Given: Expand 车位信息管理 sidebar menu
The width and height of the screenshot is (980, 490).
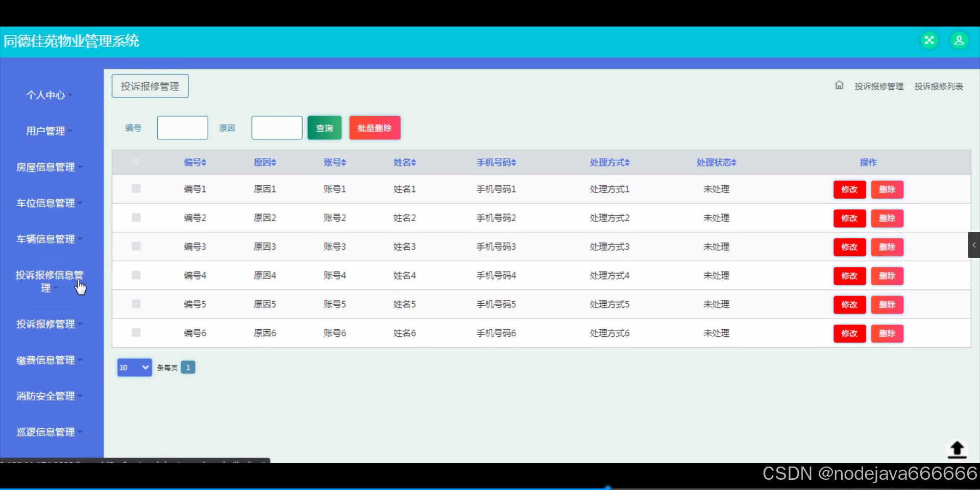Looking at the screenshot, I should [49, 203].
